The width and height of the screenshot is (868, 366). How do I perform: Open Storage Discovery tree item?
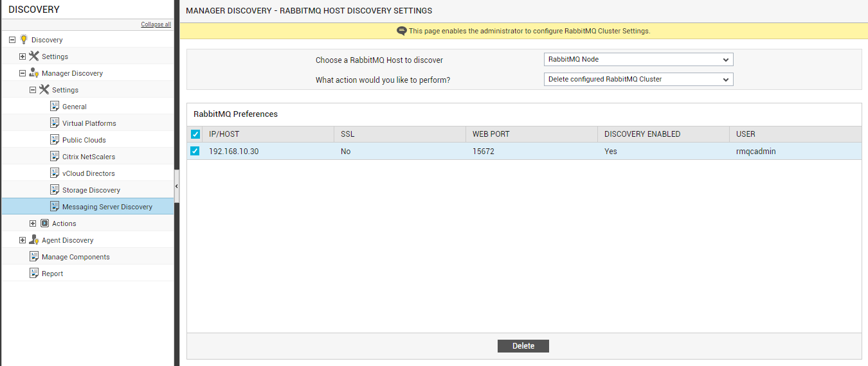(91, 190)
